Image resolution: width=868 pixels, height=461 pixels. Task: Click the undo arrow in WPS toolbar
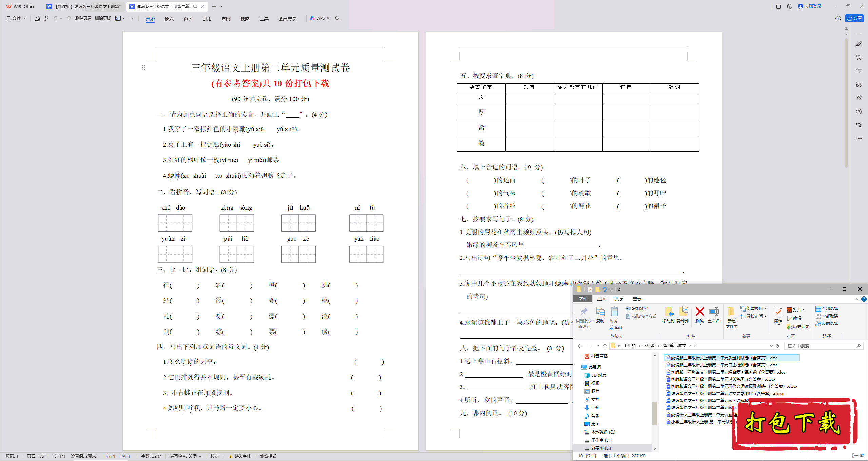tap(55, 18)
